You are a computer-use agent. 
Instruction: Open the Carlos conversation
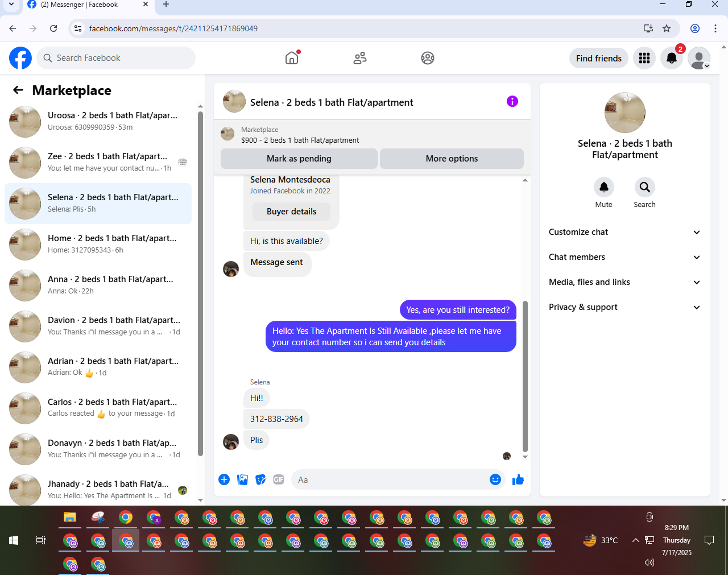pos(98,408)
